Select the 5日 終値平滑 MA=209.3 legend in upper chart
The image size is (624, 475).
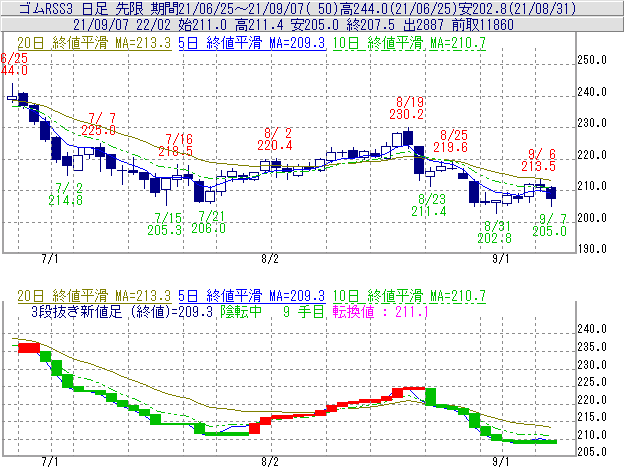pyautogui.click(x=252, y=43)
